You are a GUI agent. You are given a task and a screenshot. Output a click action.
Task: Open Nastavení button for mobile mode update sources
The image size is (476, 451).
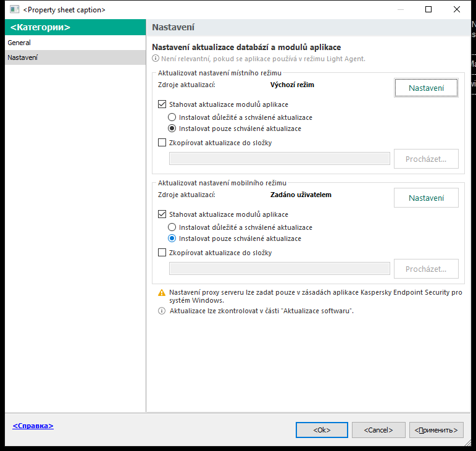click(x=426, y=198)
